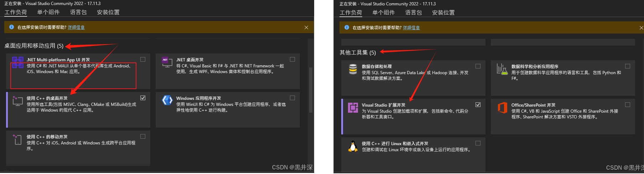Viewport: 644px width, 174px height.
Task: Check C++ Linux 和嵌入式开发 checkbox
Action: click(478, 143)
